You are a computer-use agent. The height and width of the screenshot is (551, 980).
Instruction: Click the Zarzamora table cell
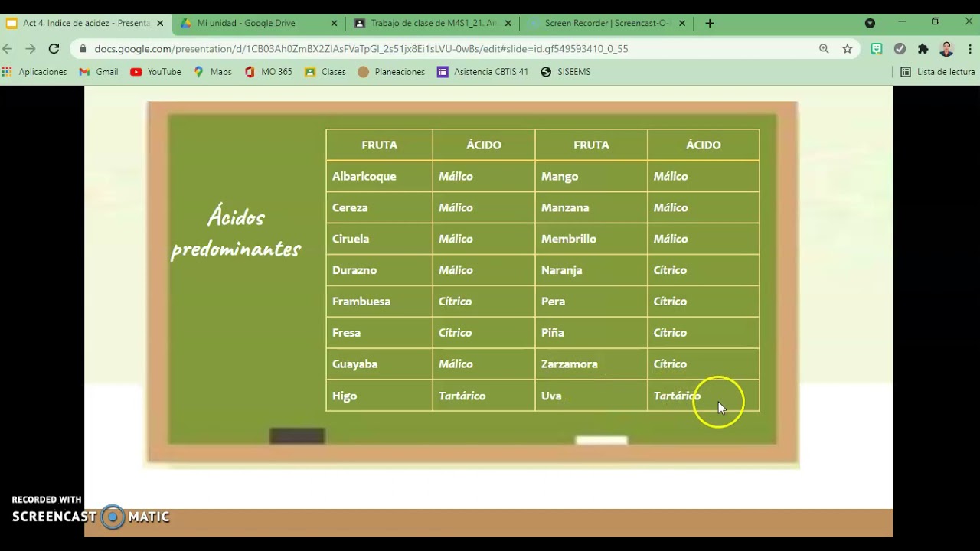(591, 364)
